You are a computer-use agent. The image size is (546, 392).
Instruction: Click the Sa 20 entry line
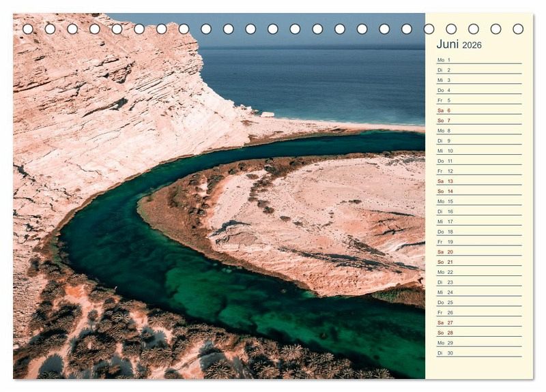tap(478, 252)
